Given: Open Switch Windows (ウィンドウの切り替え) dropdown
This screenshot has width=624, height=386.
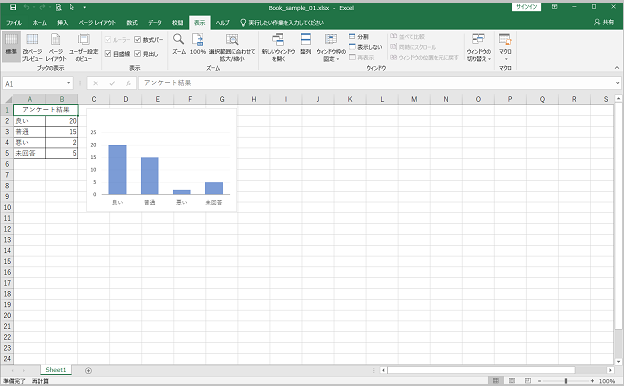Looking at the screenshot, I should coord(478,47).
